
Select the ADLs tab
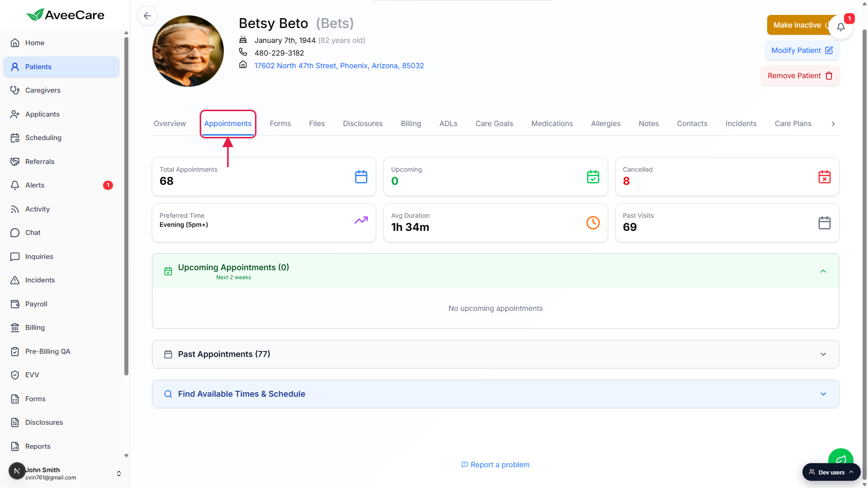pos(448,124)
